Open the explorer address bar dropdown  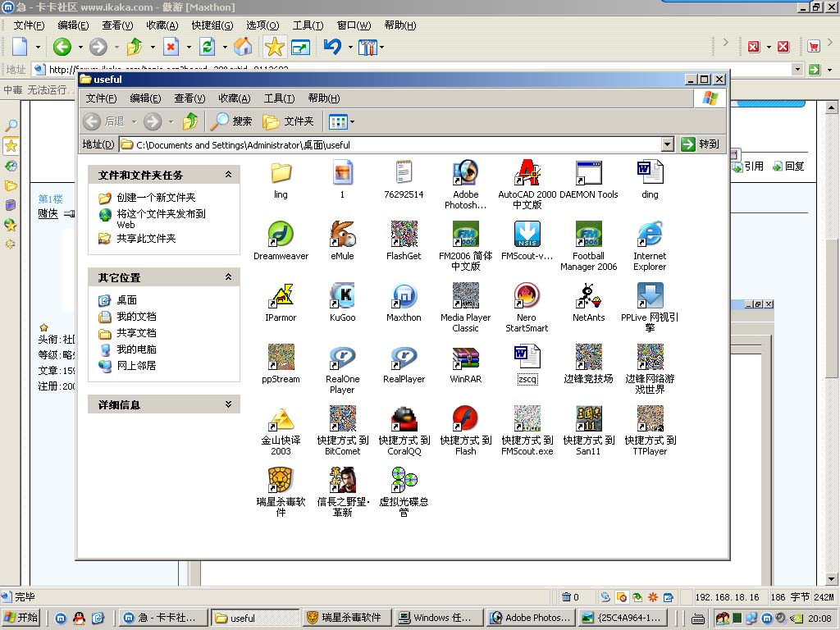(667, 144)
